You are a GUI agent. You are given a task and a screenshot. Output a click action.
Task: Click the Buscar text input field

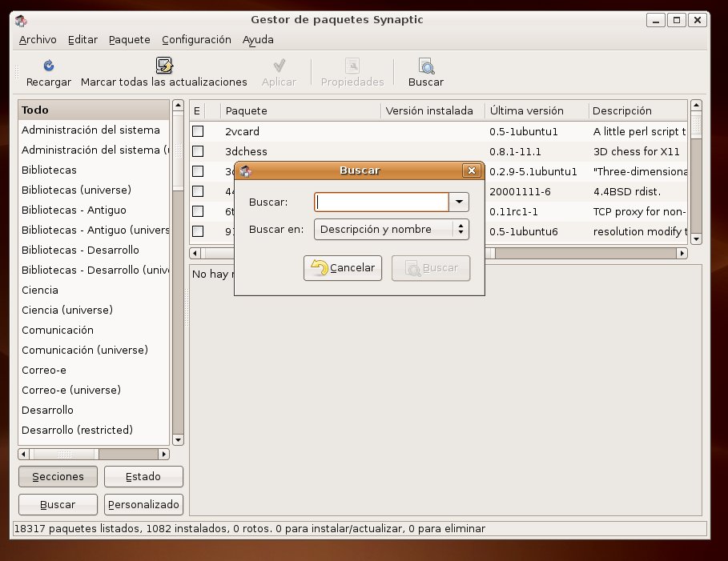(x=381, y=202)
